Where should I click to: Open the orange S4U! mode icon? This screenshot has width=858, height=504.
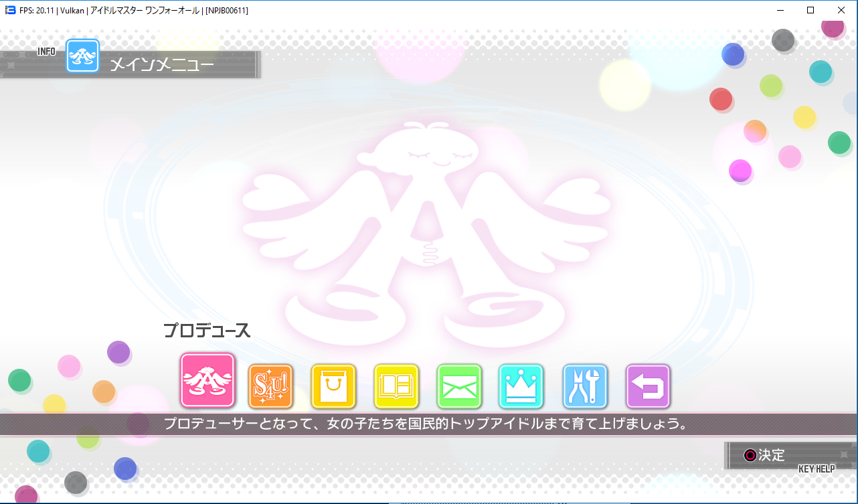pos(270,386)
